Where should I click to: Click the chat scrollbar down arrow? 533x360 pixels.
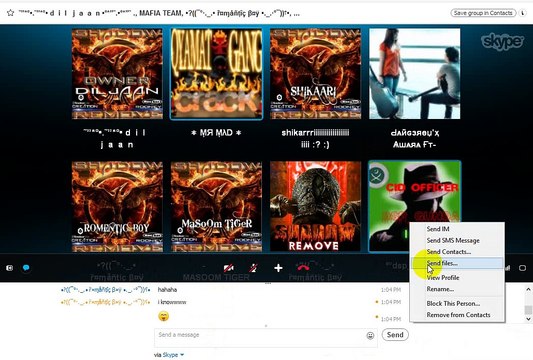point(528,319)
